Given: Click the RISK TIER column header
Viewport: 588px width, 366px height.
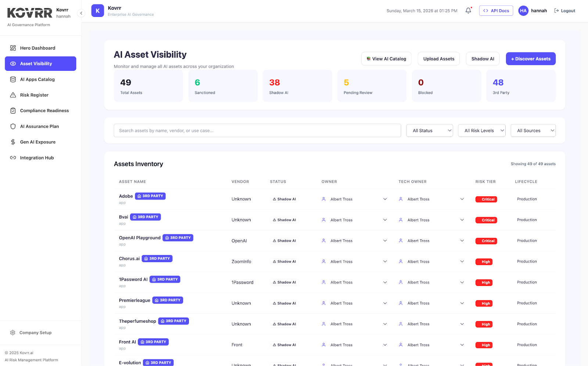Looking at the screenshot, I should coord(485,182).
